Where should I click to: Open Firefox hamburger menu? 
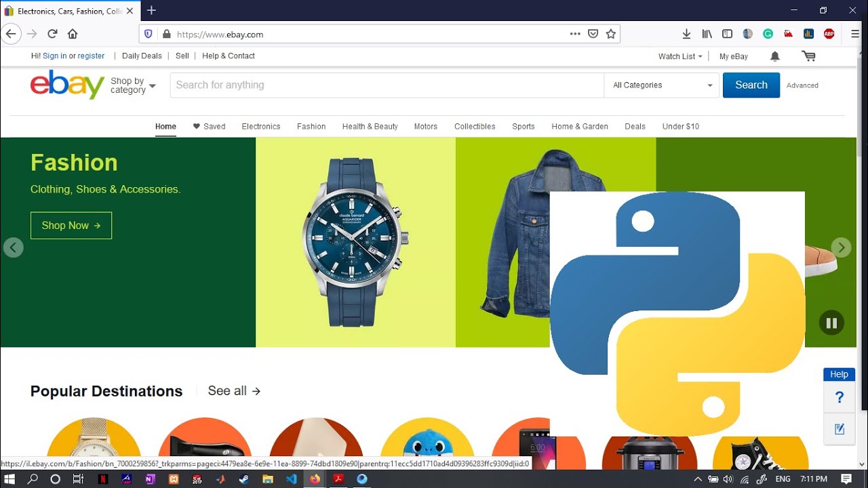pos(855,34)
